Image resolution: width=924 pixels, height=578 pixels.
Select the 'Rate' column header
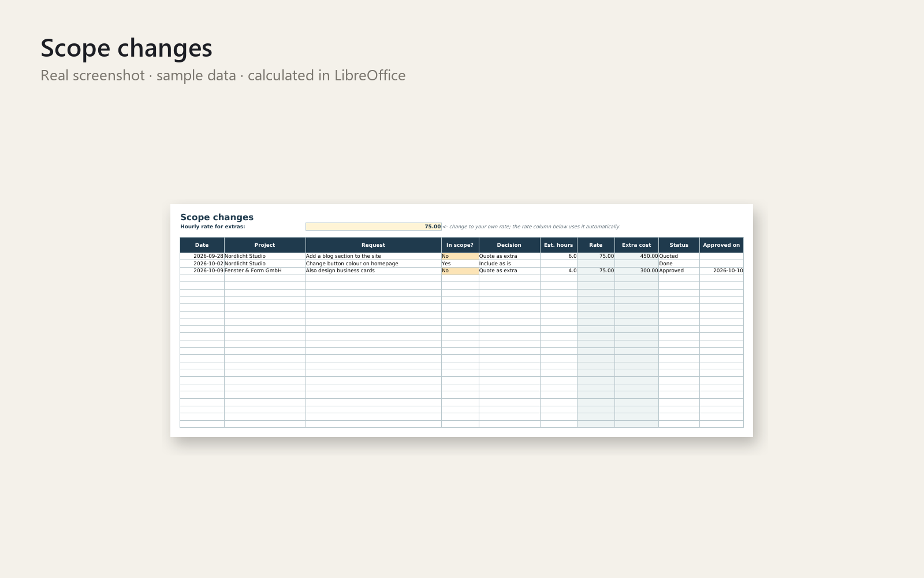596,245
